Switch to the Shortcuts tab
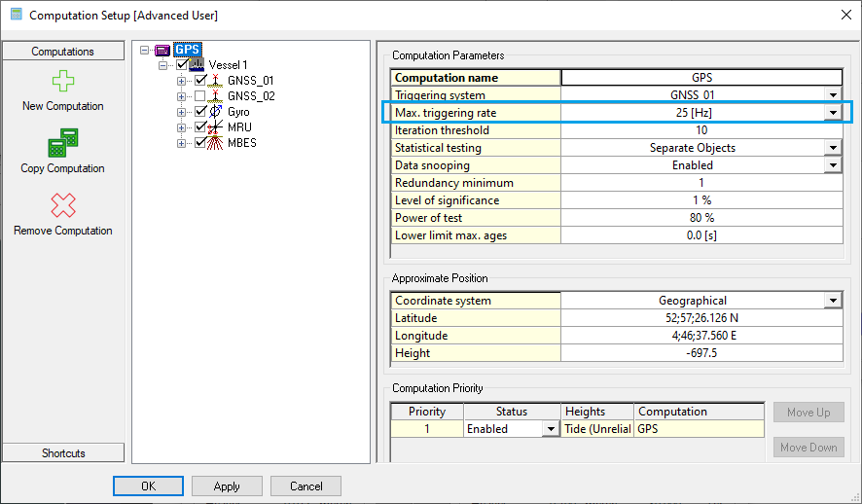The height and width of the screenshot is (504, 862). [63, 453]
